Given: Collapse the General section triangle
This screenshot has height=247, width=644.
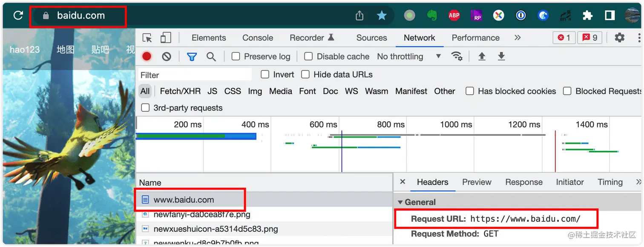Looking at the screenshot, I should pyautogui.click(x=400, y=202).
